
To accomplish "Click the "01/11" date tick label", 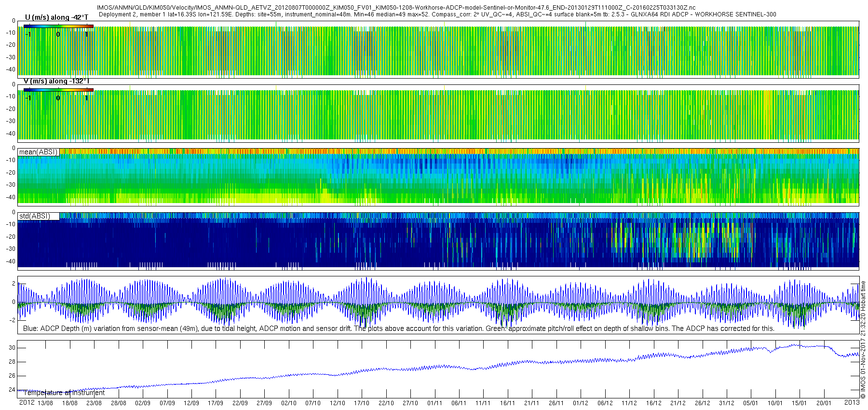I will point(435,403).
